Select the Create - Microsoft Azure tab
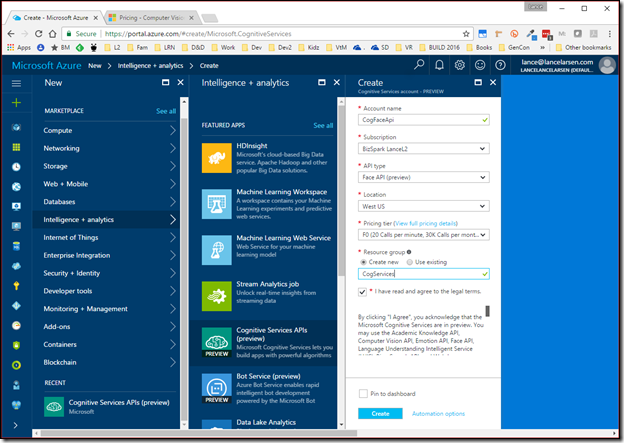The width and height of the screenshot is (624, 443). 56,18
